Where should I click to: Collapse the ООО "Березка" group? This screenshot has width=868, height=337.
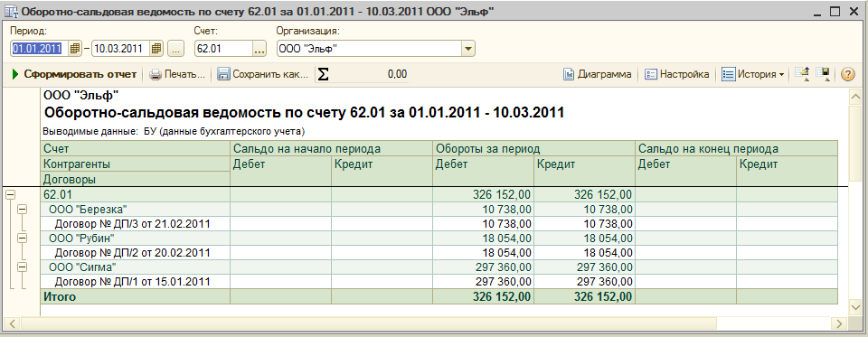click(x=22, y=210)
